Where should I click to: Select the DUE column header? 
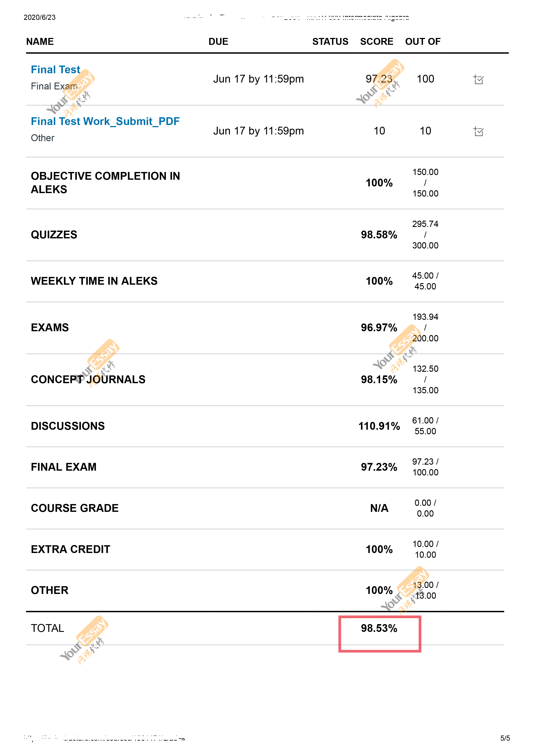(218, 42)
